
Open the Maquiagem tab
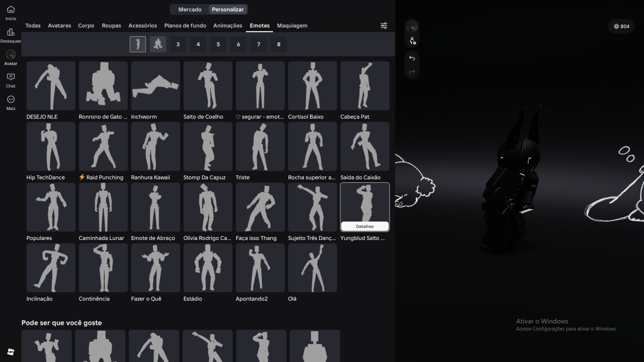(292, 25)
